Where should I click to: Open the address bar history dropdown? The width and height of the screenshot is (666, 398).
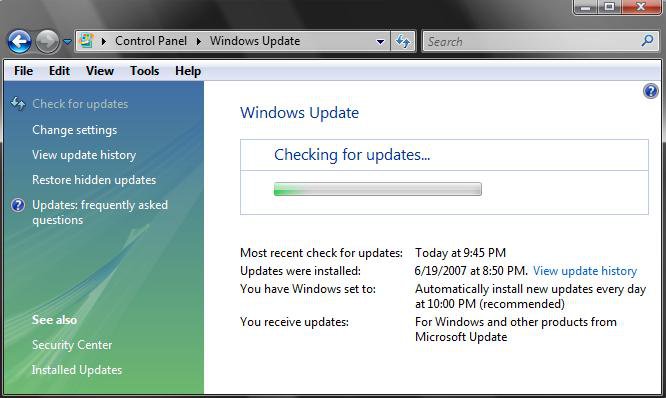(380, 41)
